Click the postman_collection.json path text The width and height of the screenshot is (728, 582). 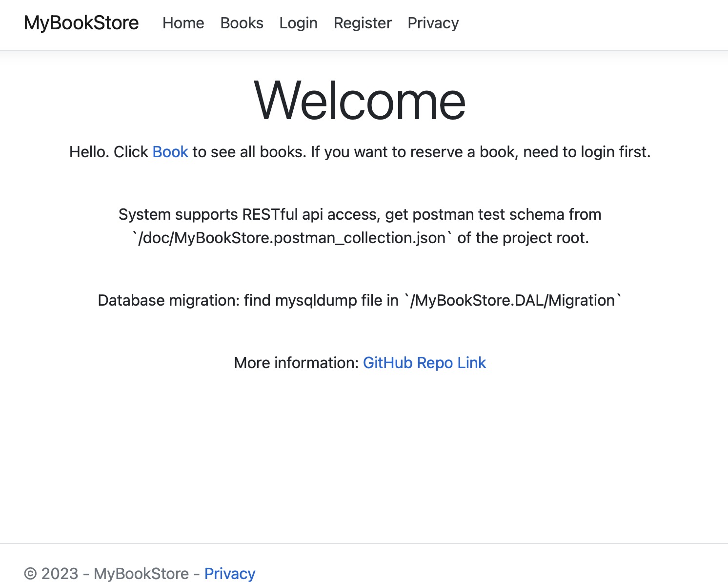pyautogui.click(x=292, y=238)
